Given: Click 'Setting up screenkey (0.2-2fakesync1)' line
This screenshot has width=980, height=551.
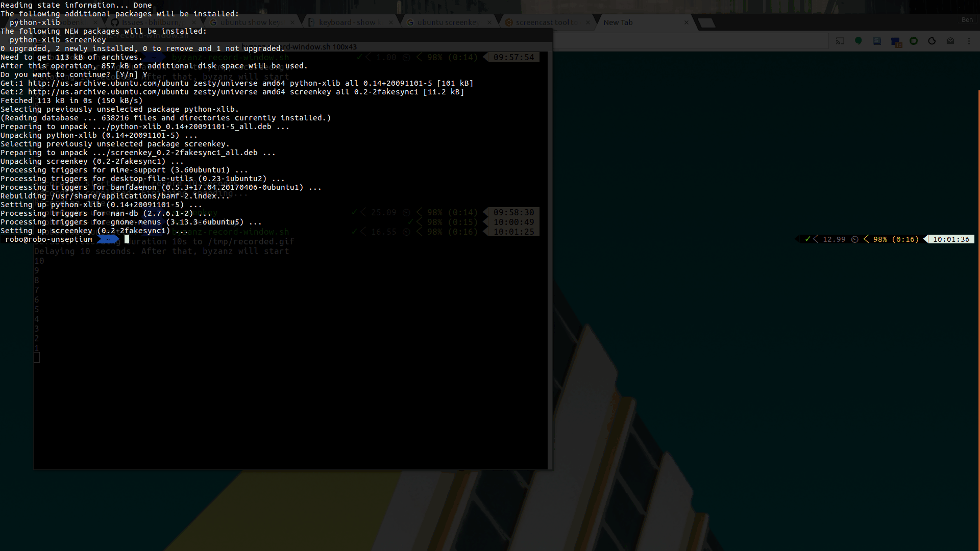Looking at the screenshot, I should [x=94, y=231].
